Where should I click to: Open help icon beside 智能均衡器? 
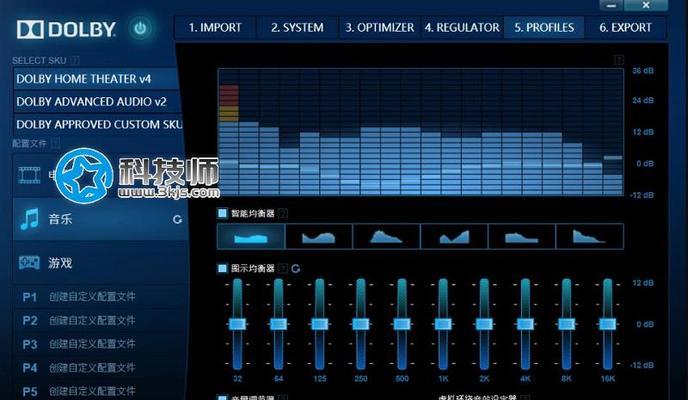click(283, 214)
